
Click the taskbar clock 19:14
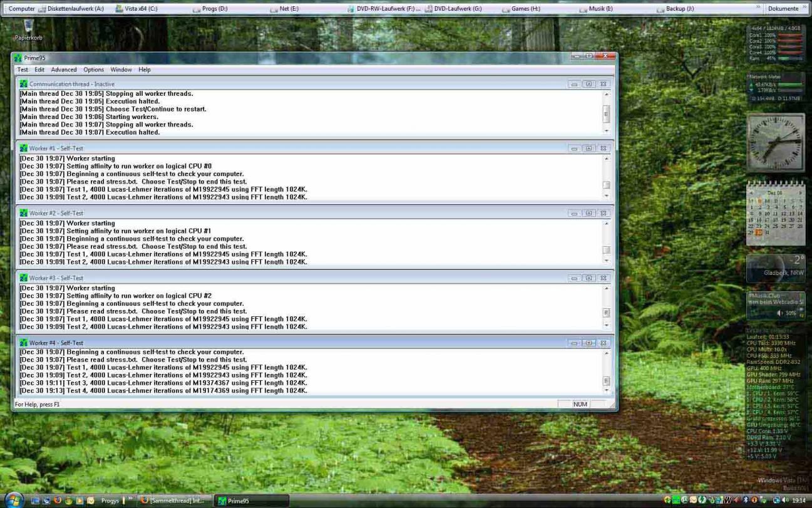pos(799,500)
